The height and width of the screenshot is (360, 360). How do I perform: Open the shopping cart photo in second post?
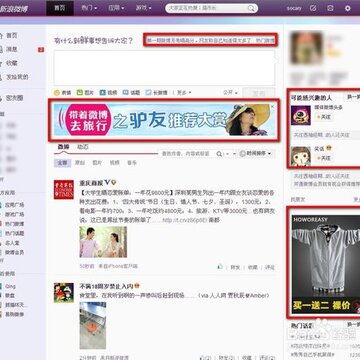pyautogui.click(x=93, y=325)
